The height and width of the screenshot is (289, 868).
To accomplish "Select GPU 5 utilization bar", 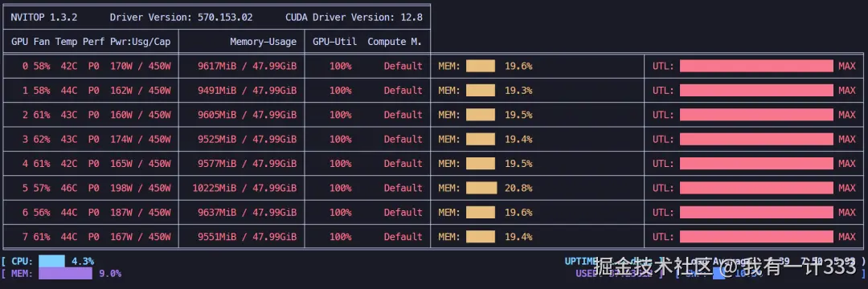I will [x=756, y=188].
